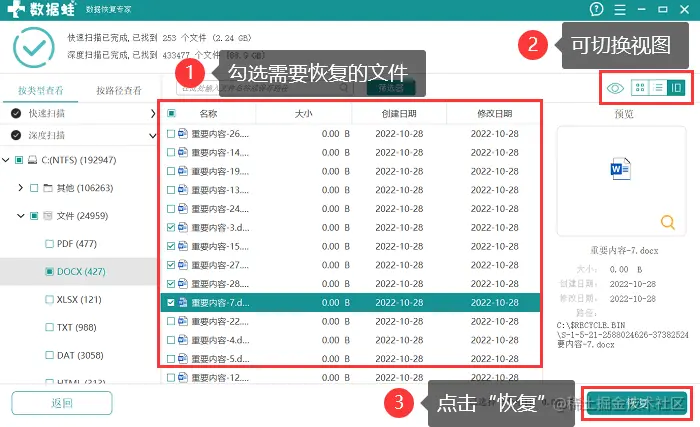The image size is (700, 427).
Task: Sort by 名称 column header
Action: tap(208, 114)
